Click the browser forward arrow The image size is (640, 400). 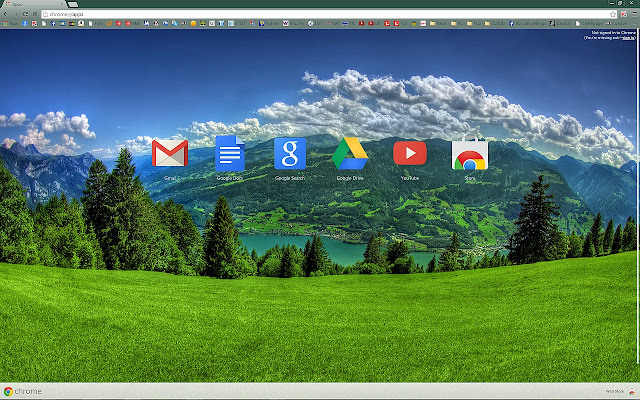tap(16, 14)
